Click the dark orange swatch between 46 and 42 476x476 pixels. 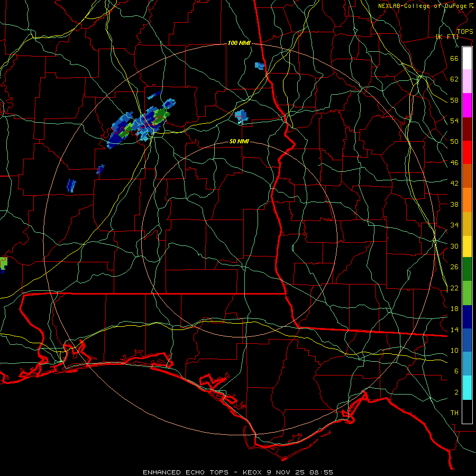pos(467,176)
